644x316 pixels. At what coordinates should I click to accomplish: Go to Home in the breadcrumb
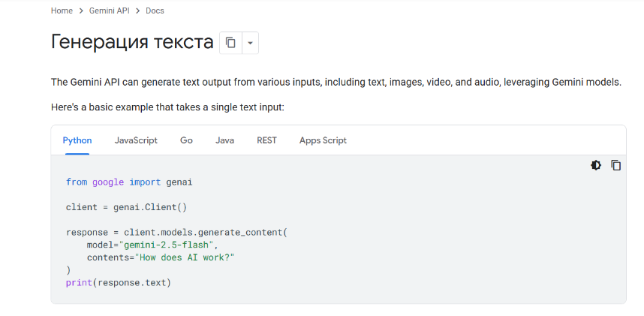(62, 11)
